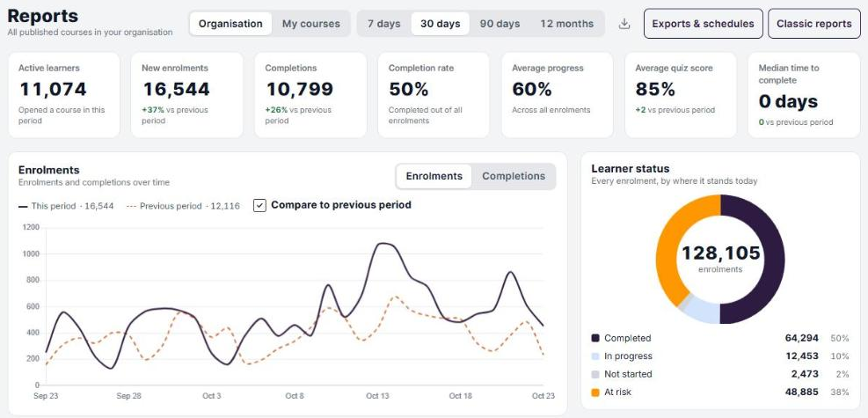
Task: Open the Average quiz score card
Action: pos(681,95)
